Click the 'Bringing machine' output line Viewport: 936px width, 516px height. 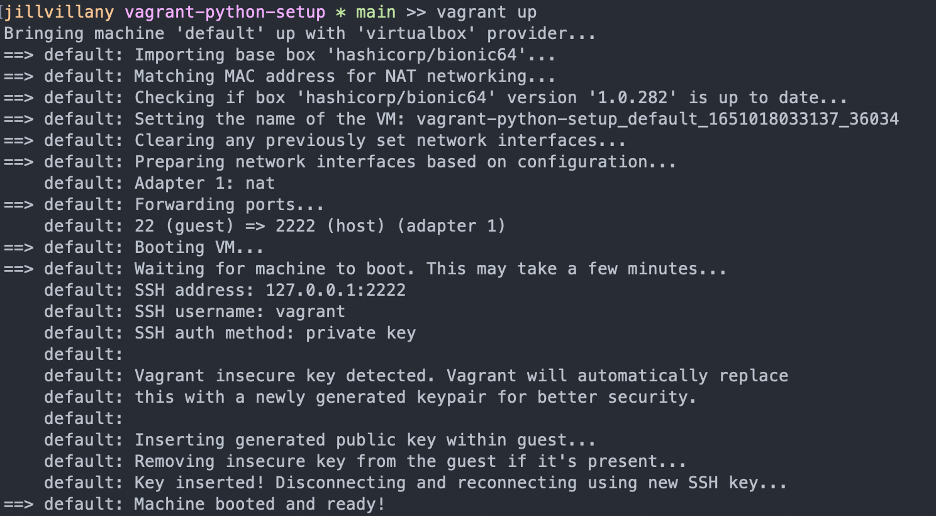[299, 33]
